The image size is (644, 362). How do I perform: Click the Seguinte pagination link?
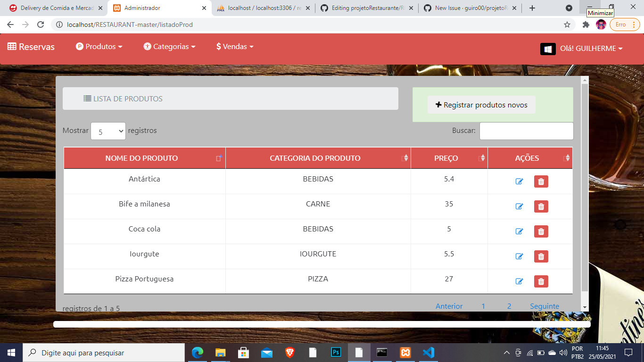(545, 306)
